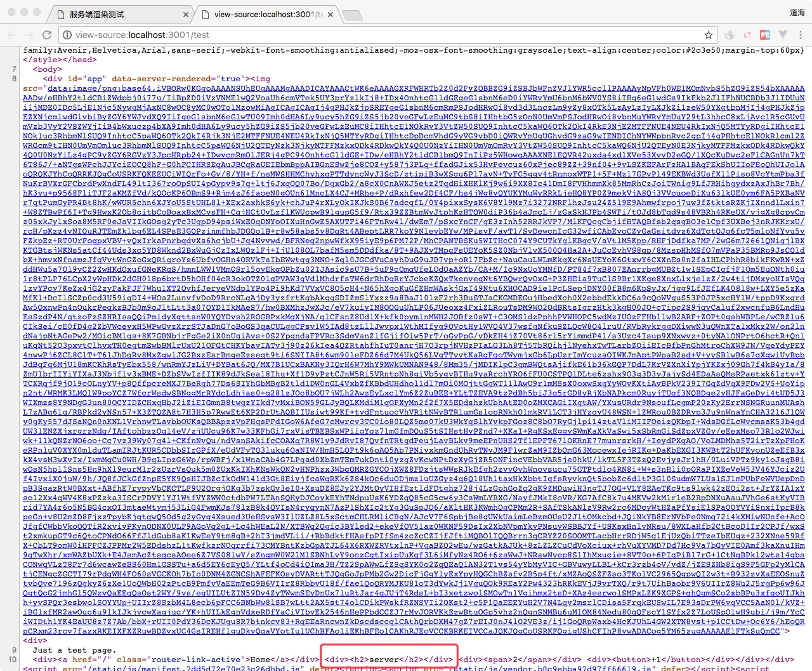Click the pink extension icon in toolbar
This screenshot has width=812, height=671.
(747, 35)
